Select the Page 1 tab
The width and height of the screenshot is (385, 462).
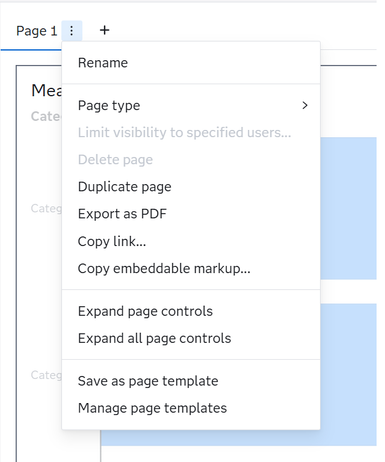point(37,31)
